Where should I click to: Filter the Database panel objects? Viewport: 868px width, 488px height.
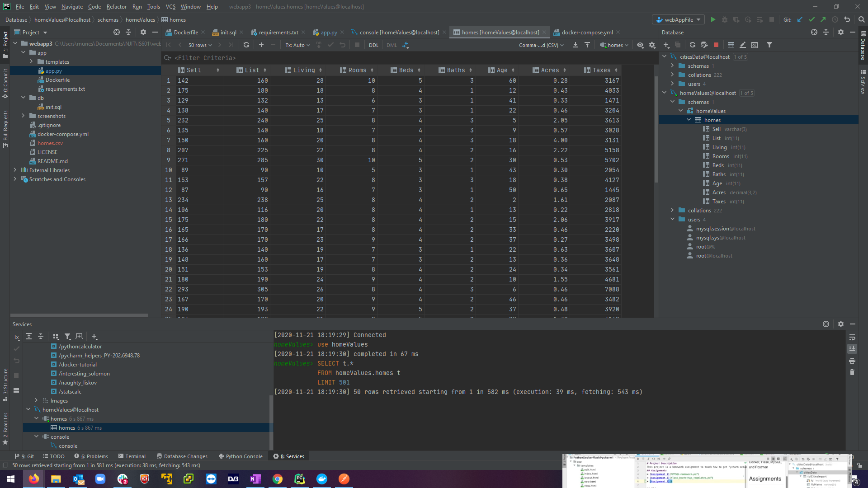click(769, 45)
